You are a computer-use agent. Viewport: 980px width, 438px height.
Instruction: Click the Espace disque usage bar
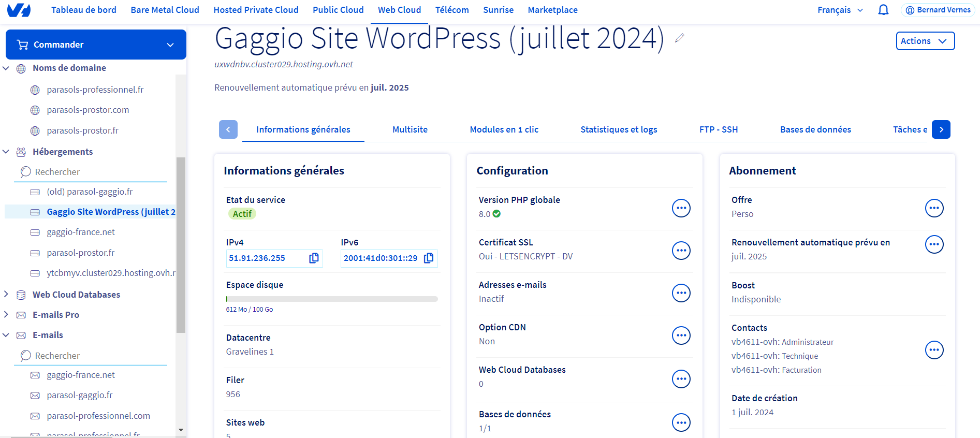pyautogui.click(x=332, y=299)
